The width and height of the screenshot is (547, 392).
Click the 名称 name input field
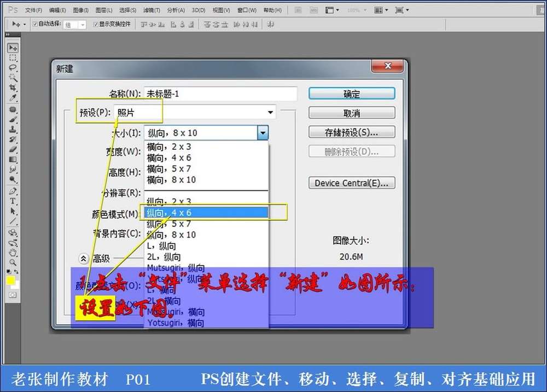(x=220, y=93)
